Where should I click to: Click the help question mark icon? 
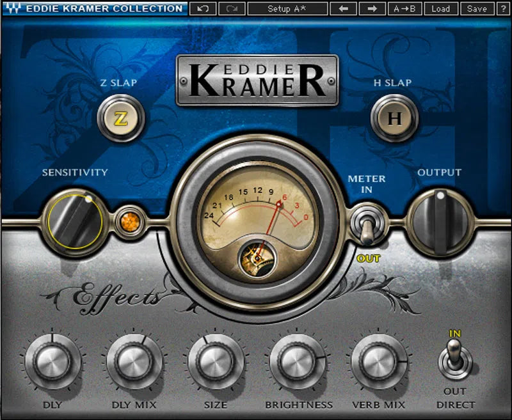[x=504, y=8]
